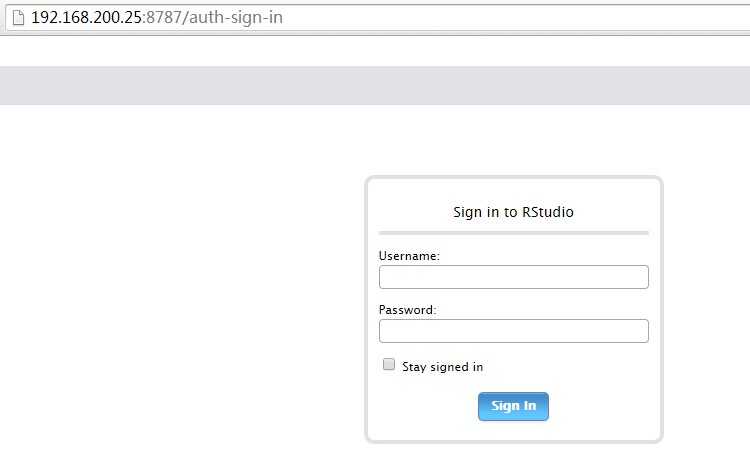This screenshot has height=463, width=750.
Task: Click the "Username:" label
Action: tap(409, 256)
